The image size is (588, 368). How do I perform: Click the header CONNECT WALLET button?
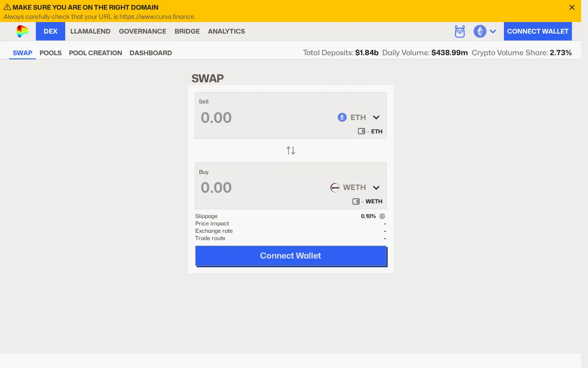point(538,31)
